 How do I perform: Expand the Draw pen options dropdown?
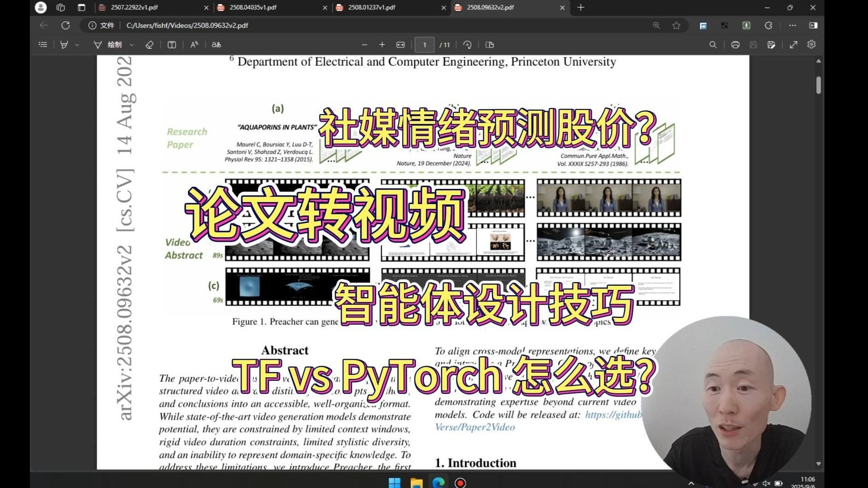tap(131, 45)
